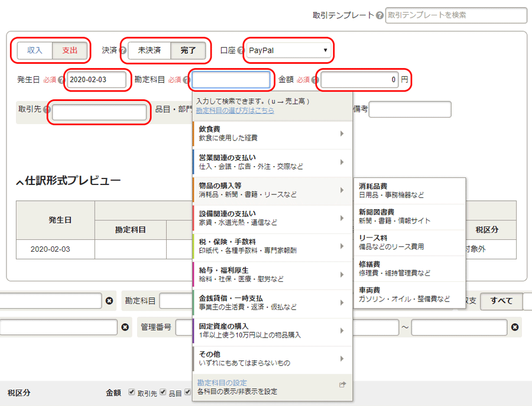This screenshot has width=532, height=406.
Task: Click the すべて button
Action: point(501,301)
